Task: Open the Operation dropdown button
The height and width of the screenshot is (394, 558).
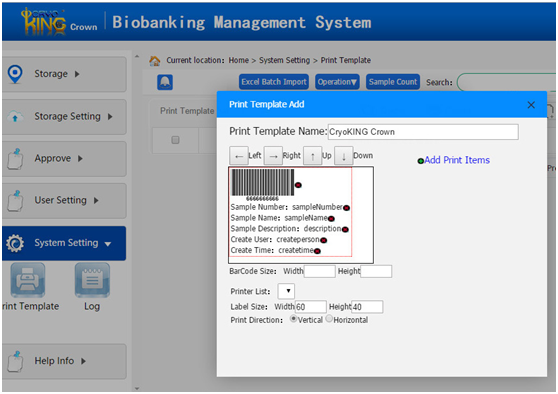Action: click(x=337, y=82)
